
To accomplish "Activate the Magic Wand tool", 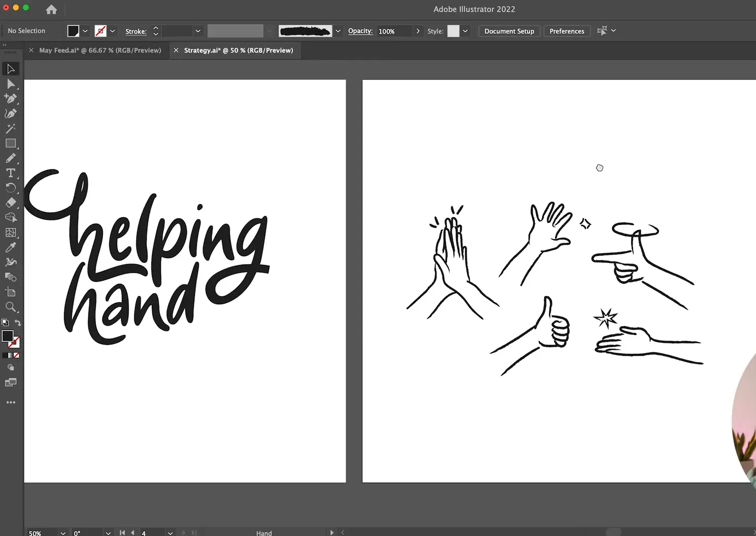I will (x=11, y=128).
